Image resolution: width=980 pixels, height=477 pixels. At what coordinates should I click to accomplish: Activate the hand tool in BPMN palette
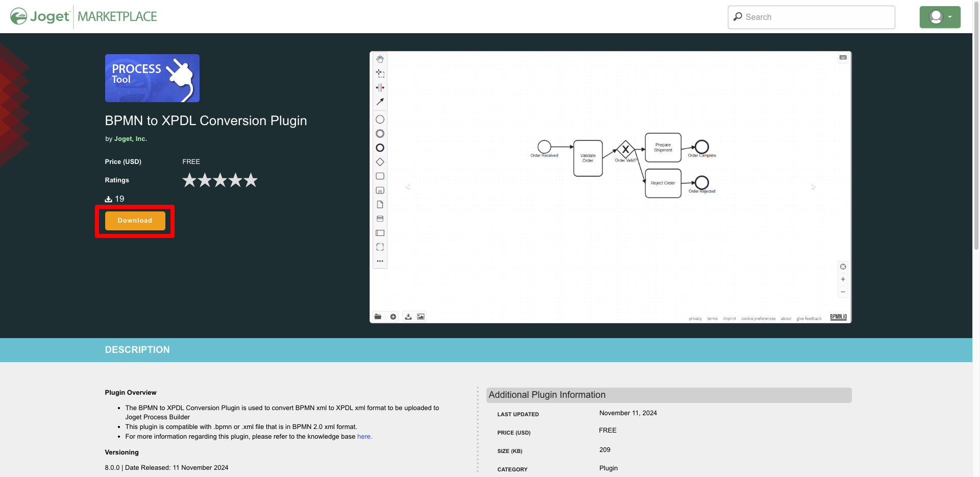380,59
